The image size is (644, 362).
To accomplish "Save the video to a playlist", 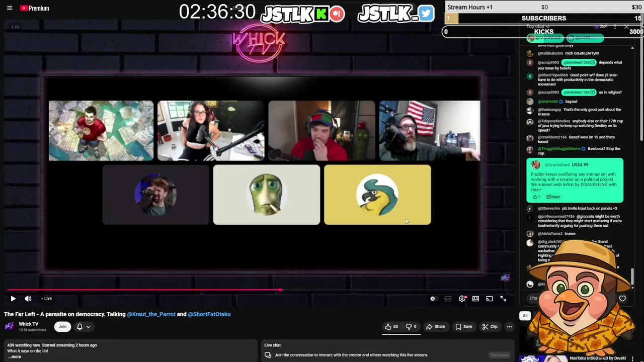I will pyautogui.click(x=464, y=327).
